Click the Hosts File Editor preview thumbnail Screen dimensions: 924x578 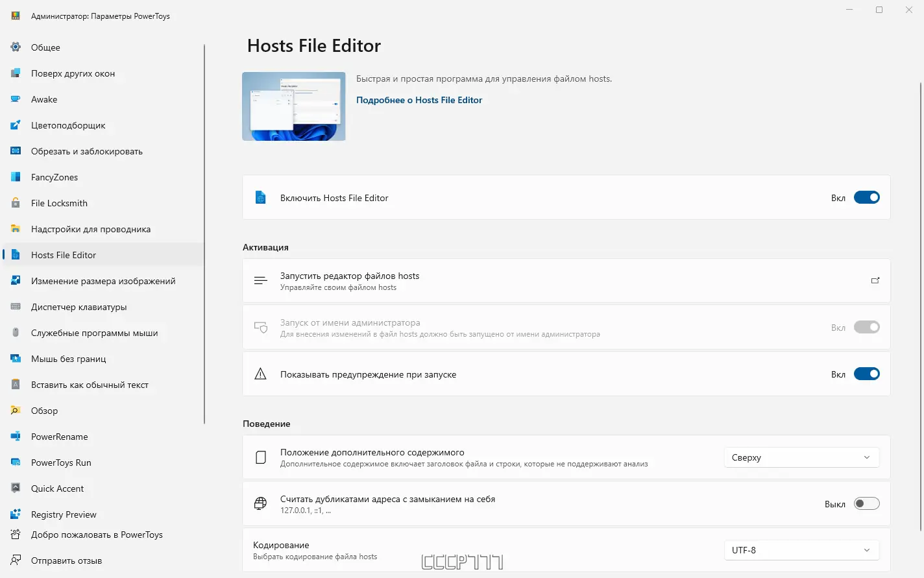point(294,106)
